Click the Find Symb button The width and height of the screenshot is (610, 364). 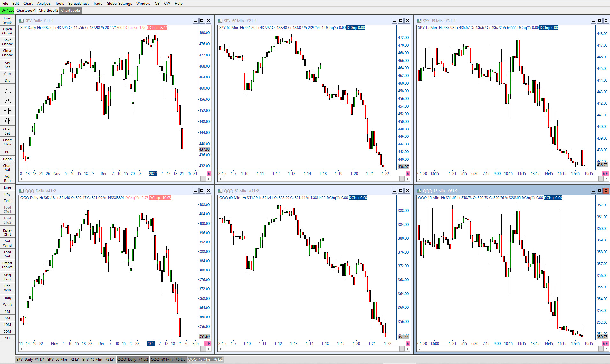pyautogui.click(x=7, y=20)
